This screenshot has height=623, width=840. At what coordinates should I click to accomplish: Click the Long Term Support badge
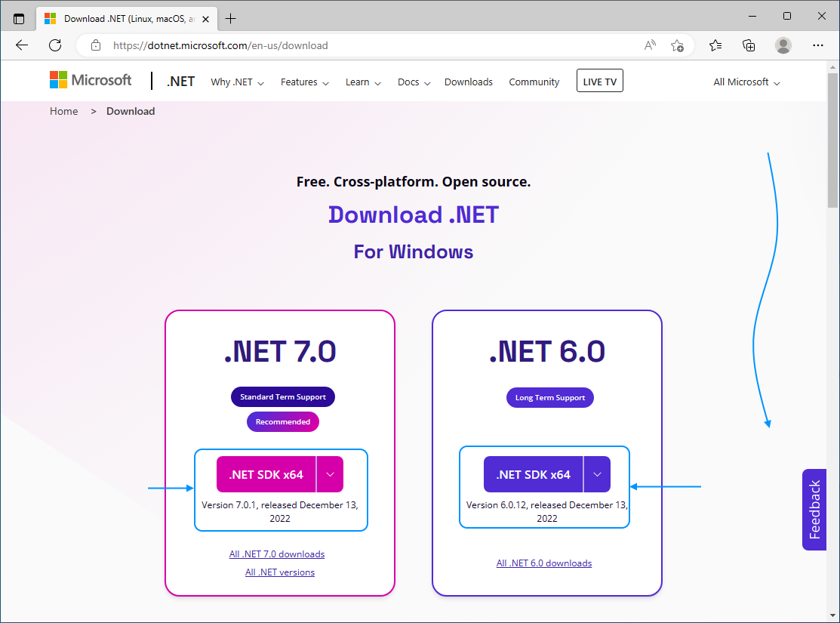pyautogui.click(x=550, y=398)
